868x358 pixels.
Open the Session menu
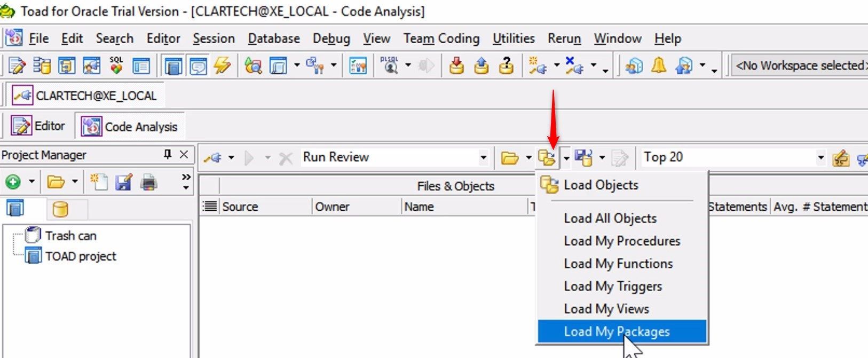click(x=214, y=38)
